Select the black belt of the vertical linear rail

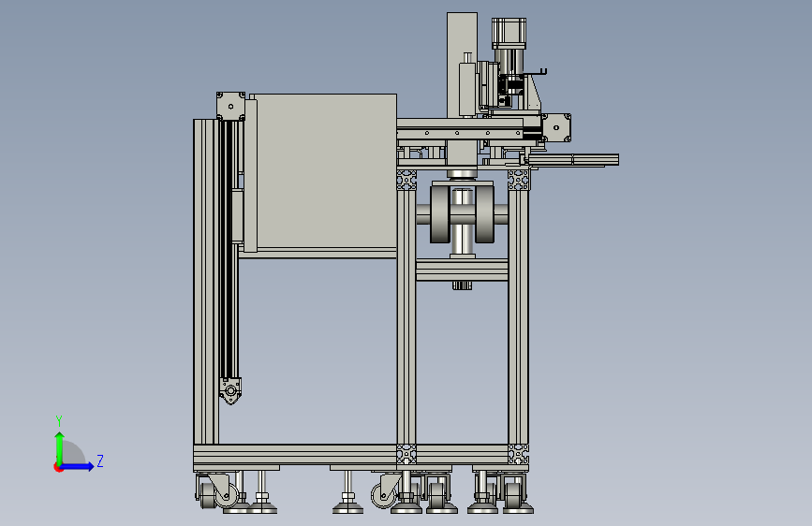click(225, 249)
